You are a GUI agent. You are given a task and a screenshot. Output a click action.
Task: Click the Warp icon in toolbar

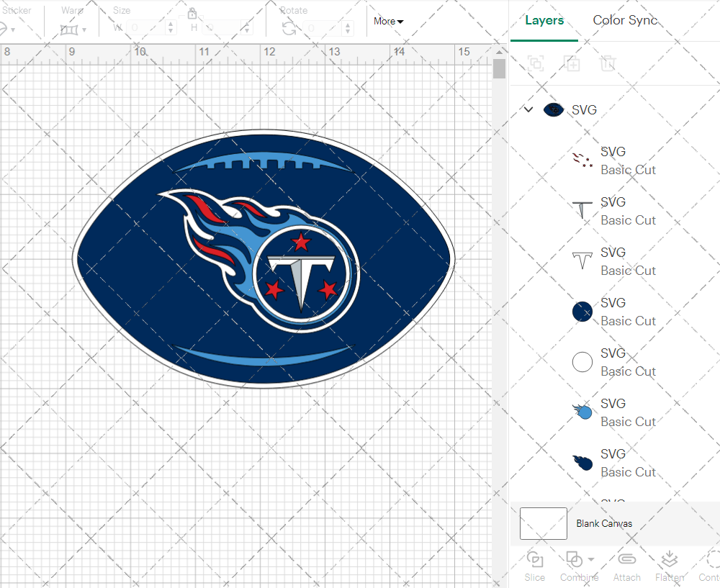(69, 30)
